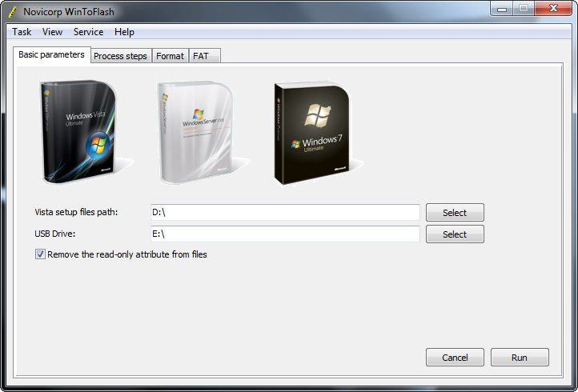Open the Task menu

[22, 32]
